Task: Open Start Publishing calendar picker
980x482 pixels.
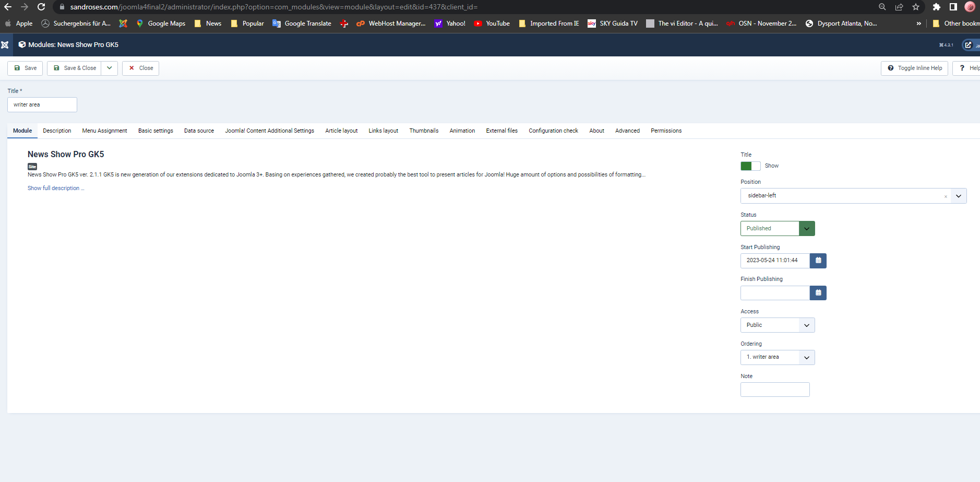Action: coord(818,261)
